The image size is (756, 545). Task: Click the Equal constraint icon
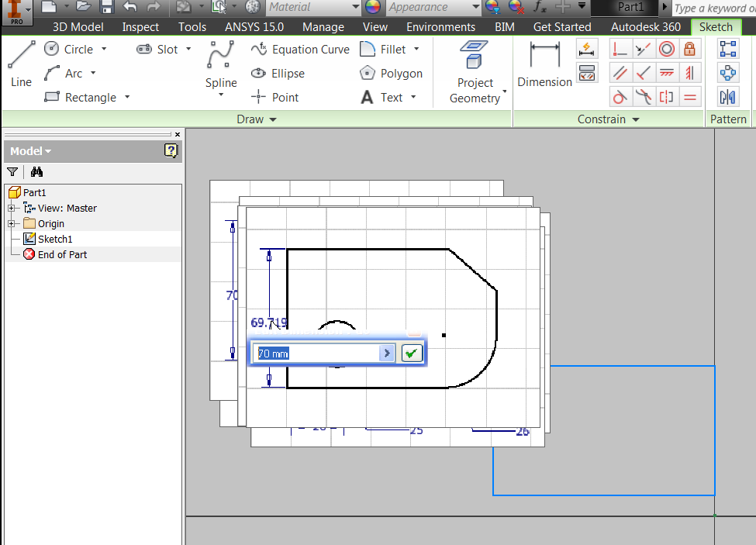coord(689,97)
